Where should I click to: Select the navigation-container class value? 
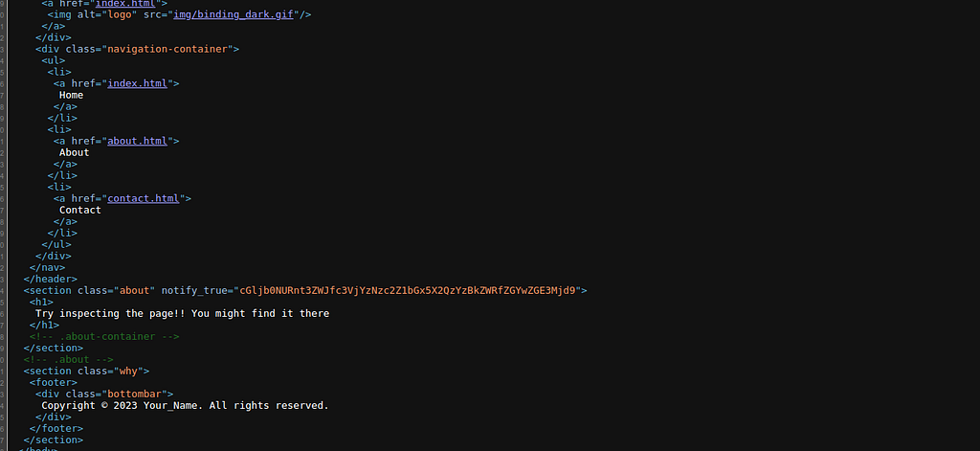pos(167,49)
